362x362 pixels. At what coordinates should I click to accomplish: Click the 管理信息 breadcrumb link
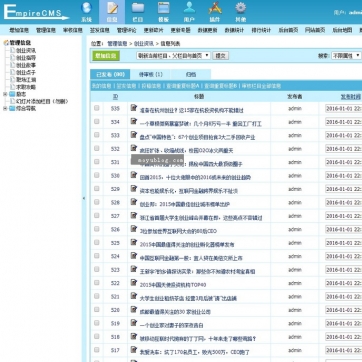pyautogui.click(x=117, y=44)
